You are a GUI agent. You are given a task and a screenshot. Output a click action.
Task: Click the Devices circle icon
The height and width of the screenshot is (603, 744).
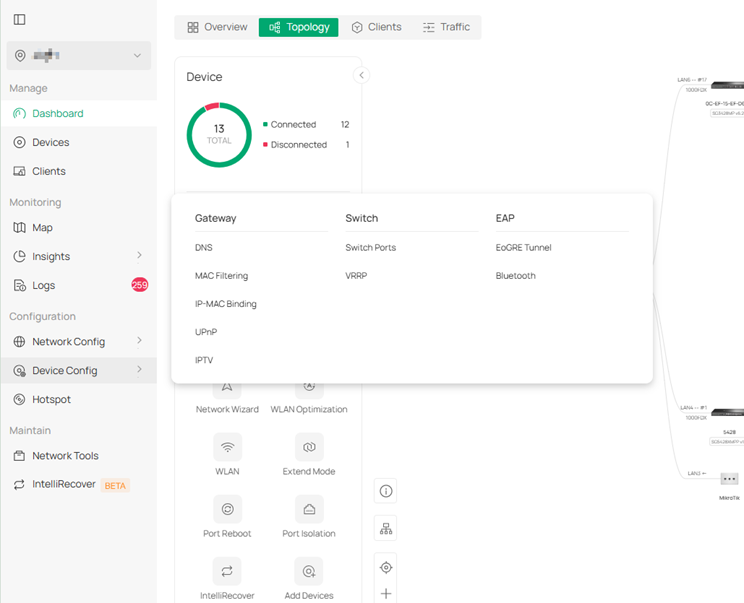(19, 142)
